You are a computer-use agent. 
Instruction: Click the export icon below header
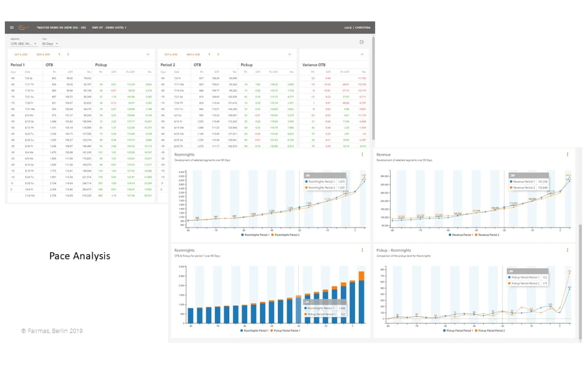362,42
